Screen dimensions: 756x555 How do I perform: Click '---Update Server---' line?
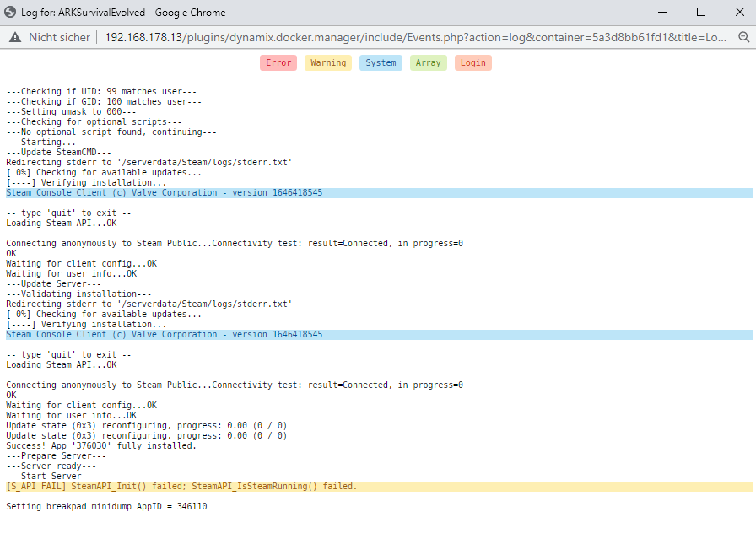click(53, 283)
